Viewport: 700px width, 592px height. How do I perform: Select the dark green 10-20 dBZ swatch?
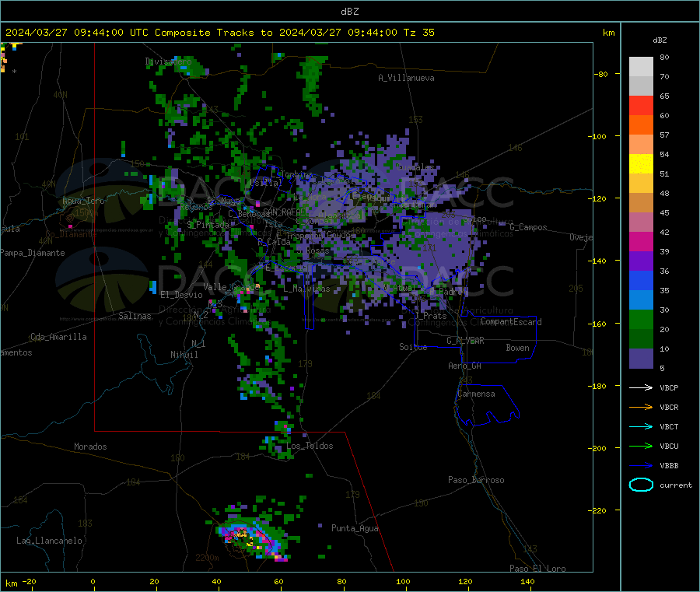pos(641,339)
